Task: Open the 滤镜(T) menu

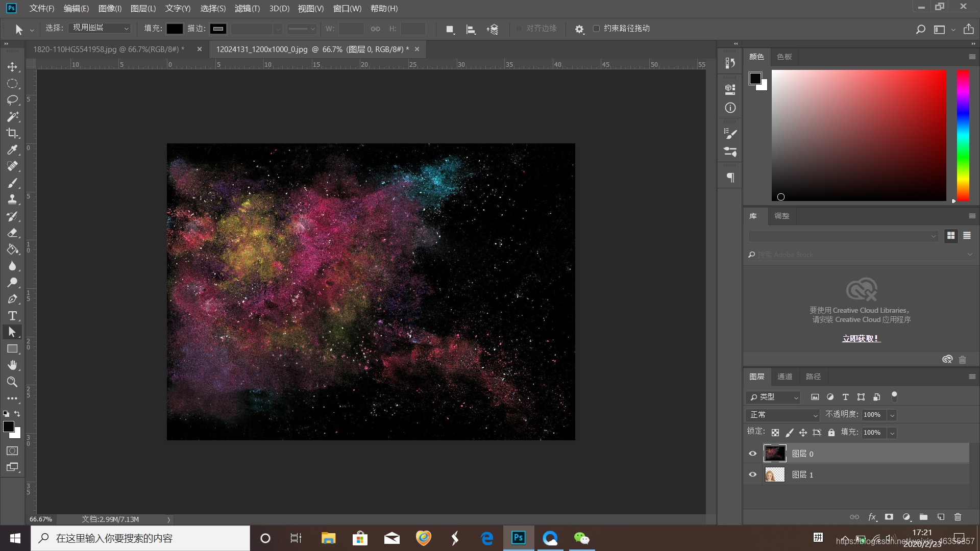Action: (x=247, y=9)
